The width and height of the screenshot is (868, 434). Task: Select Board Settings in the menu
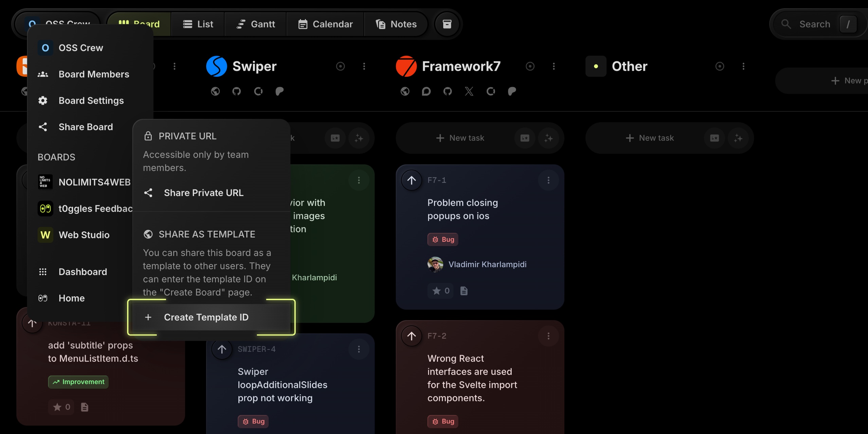(x=91, y=101)
